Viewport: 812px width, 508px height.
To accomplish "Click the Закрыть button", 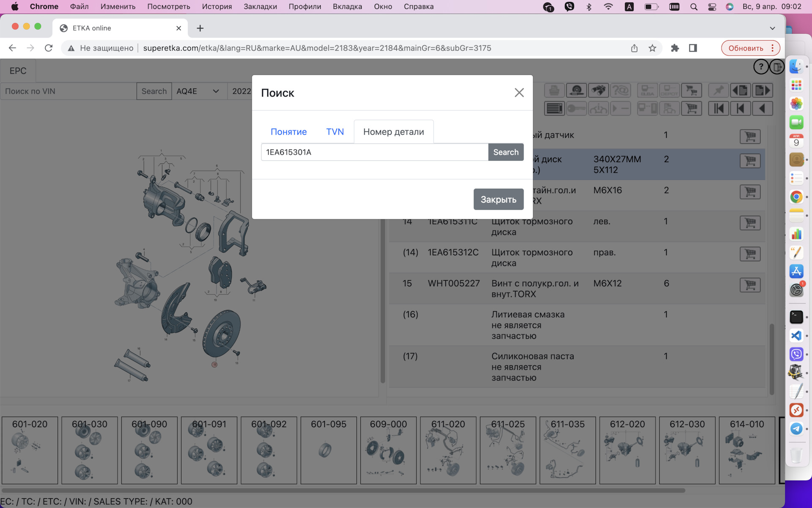I will (x=498, y=199).
